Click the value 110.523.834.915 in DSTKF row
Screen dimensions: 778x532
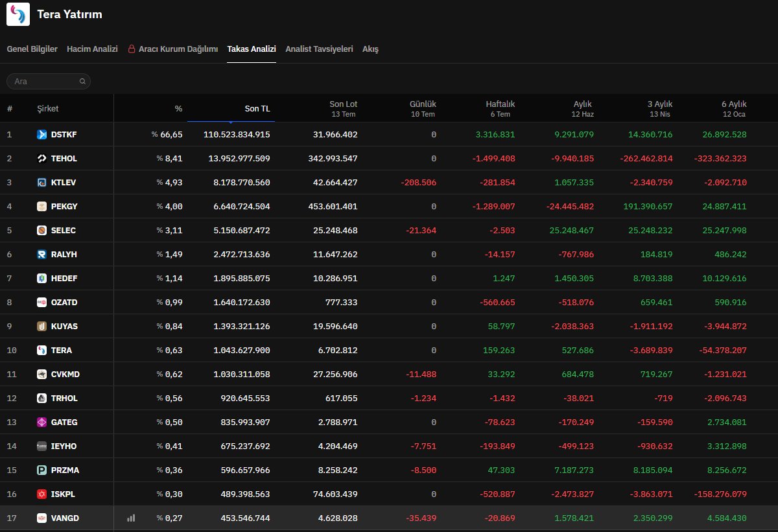[x=237, y=135]
